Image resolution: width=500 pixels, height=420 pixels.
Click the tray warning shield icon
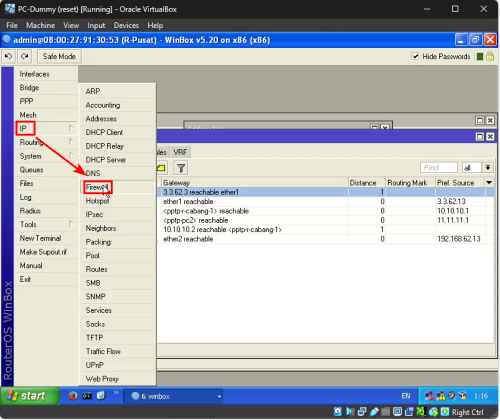(x=441, y=396)
